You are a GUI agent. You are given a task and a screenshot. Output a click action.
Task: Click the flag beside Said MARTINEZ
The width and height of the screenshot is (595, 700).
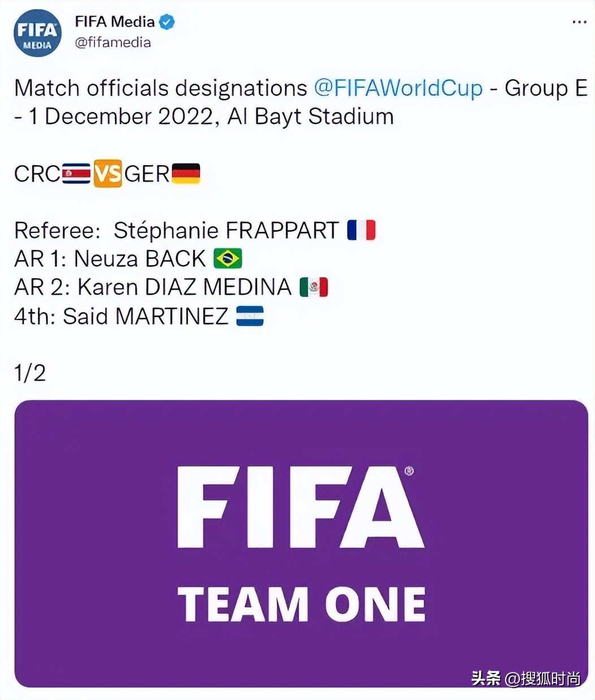coord(249,316)
